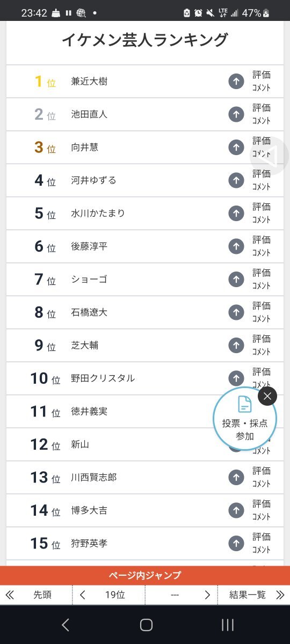Screen dimensions: 290x644
Task: Go to 結果一覧 in bottom bar
Action: coord(253,595)
